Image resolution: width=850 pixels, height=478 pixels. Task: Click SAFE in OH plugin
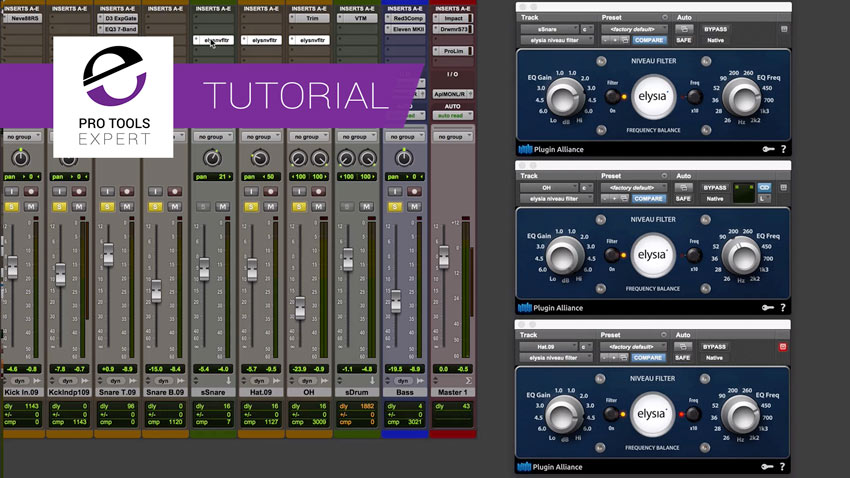(683, 199)
